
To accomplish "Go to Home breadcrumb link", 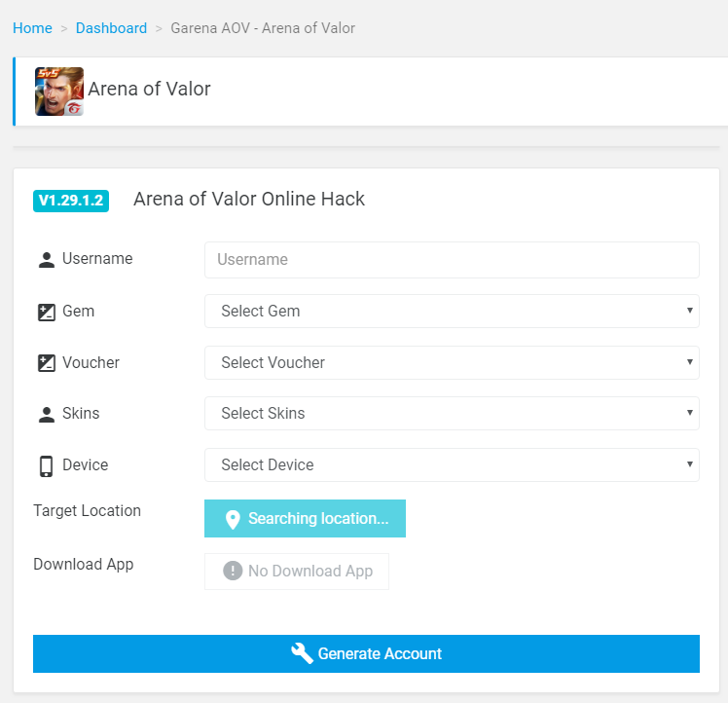I will [x=32, y=28].
